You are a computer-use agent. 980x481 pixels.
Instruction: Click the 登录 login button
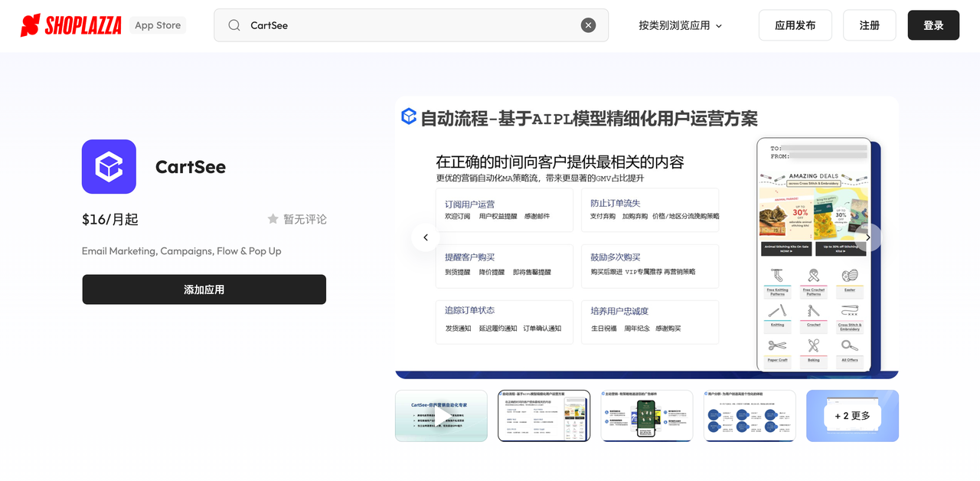pyautogui.click(x=933, y=25)
